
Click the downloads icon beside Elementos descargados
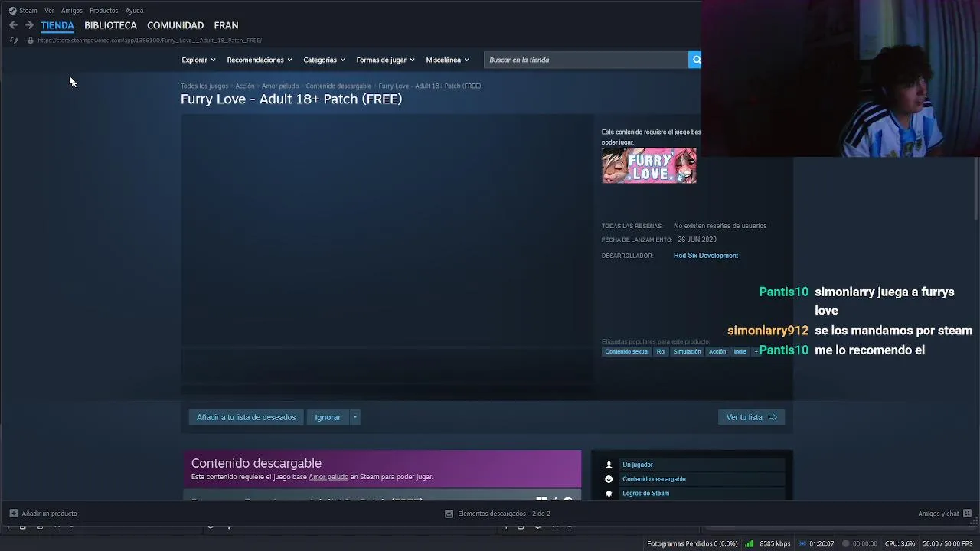pyautogui.click(x=449, y=514)
